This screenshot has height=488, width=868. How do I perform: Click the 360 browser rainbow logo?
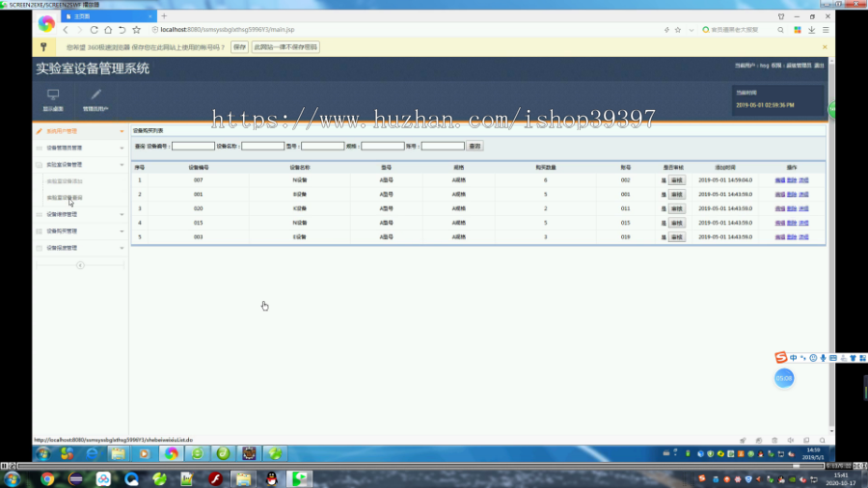(46, 23)
